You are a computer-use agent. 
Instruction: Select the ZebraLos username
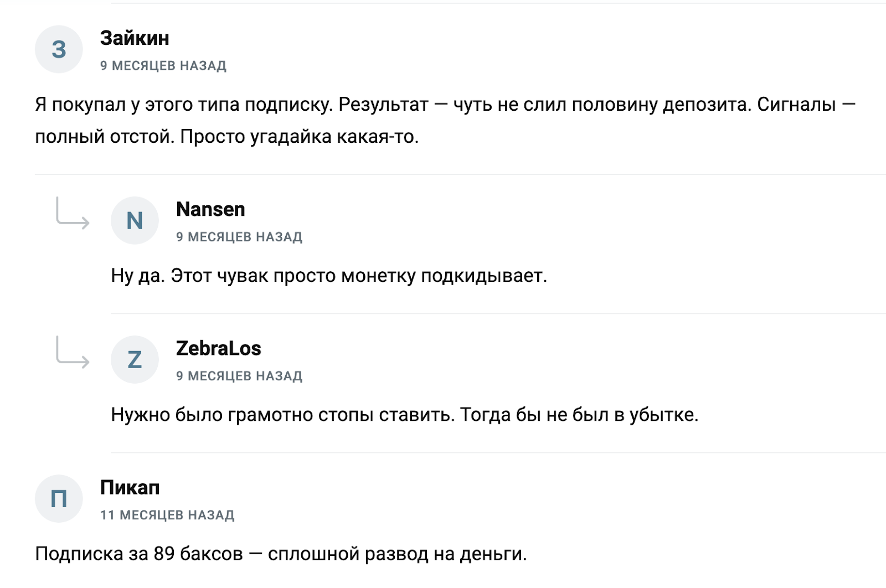click(218, 348)
